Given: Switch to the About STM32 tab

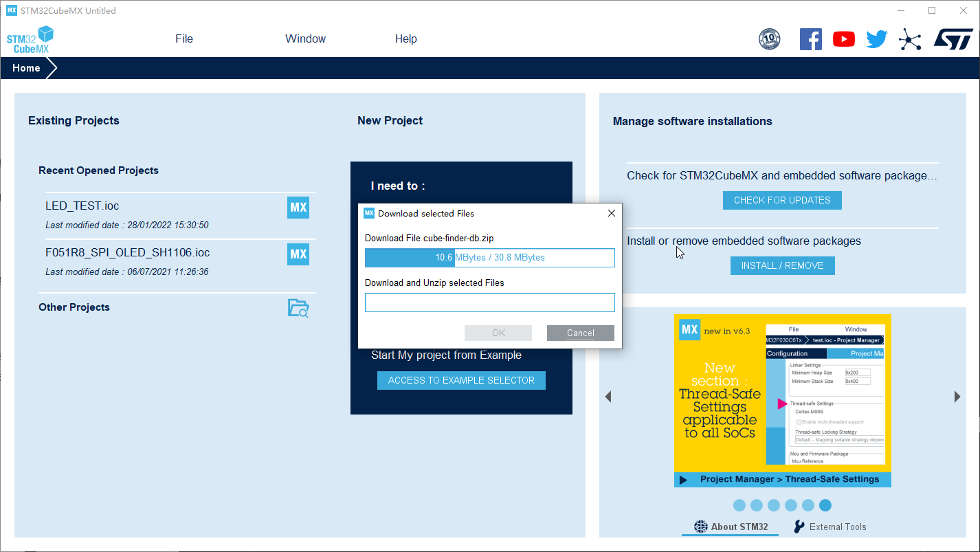Looking at the screenshot, I should coord(731,527).
